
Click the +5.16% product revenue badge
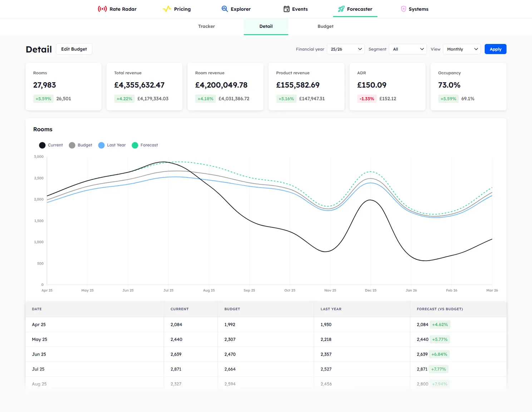coord(286,99)
